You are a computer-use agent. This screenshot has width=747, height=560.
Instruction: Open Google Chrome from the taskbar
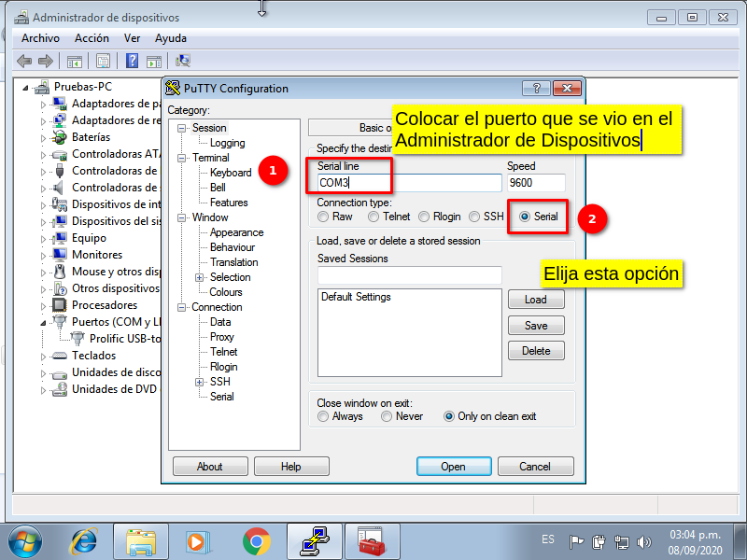[256, 541]
